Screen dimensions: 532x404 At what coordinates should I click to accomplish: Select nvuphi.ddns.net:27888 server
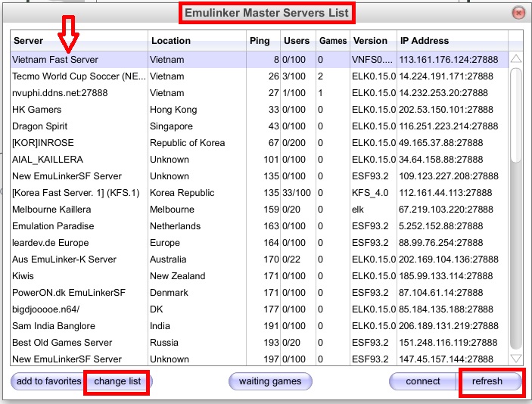(x=260, y=93)
